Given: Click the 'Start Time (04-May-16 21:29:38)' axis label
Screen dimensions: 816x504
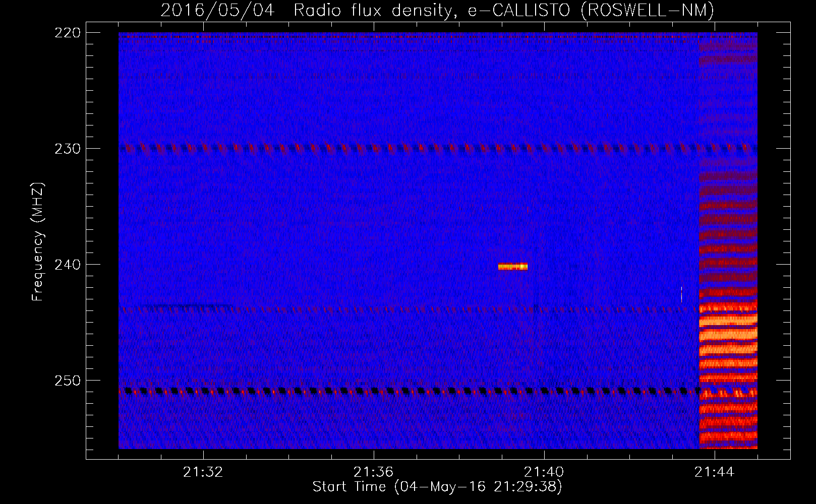Looking at the screenshot, I should pos(437,487).
